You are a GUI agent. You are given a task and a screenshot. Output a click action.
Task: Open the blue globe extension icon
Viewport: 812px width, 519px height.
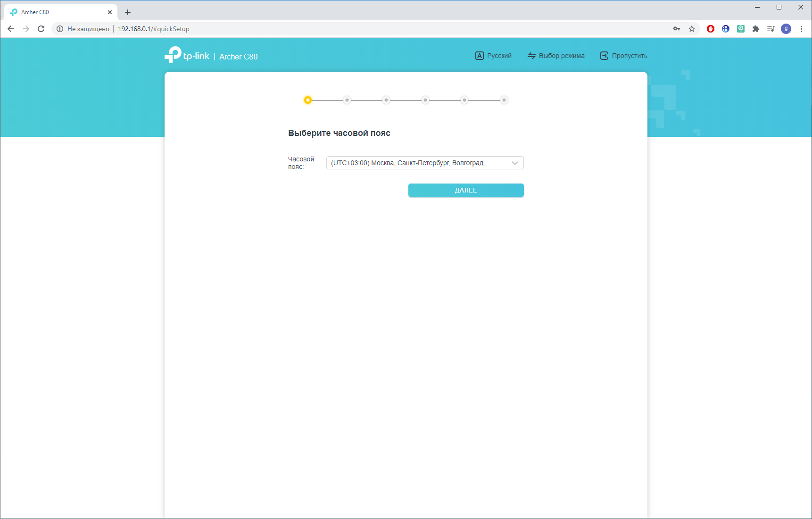point(726,29)
